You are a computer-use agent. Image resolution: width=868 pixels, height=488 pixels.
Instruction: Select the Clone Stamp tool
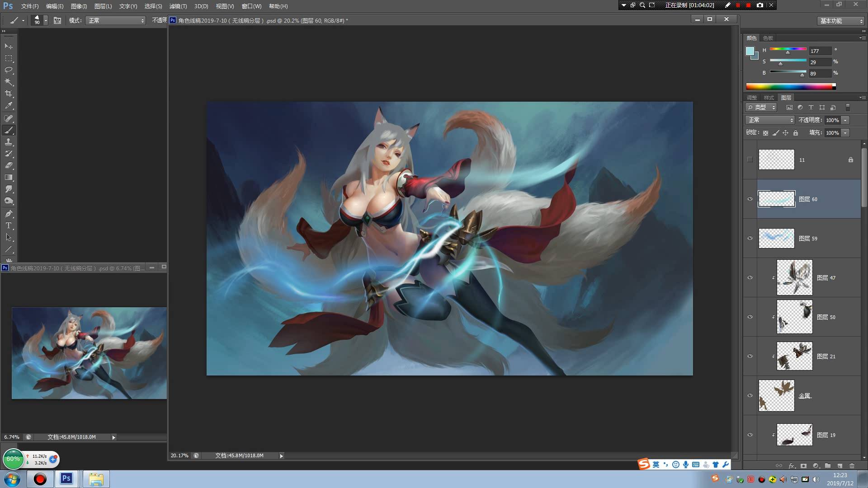(x=9, y=142)
